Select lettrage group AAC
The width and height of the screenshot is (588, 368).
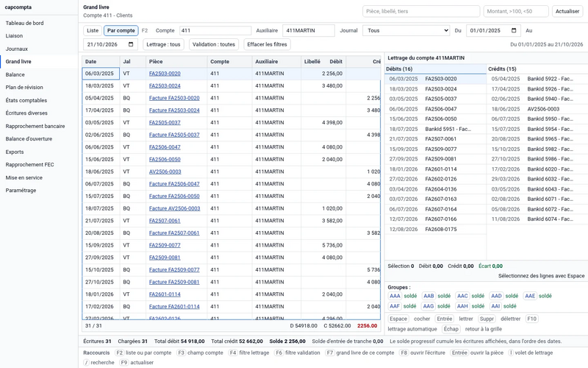pyautogui.click(x=462, y=296)
